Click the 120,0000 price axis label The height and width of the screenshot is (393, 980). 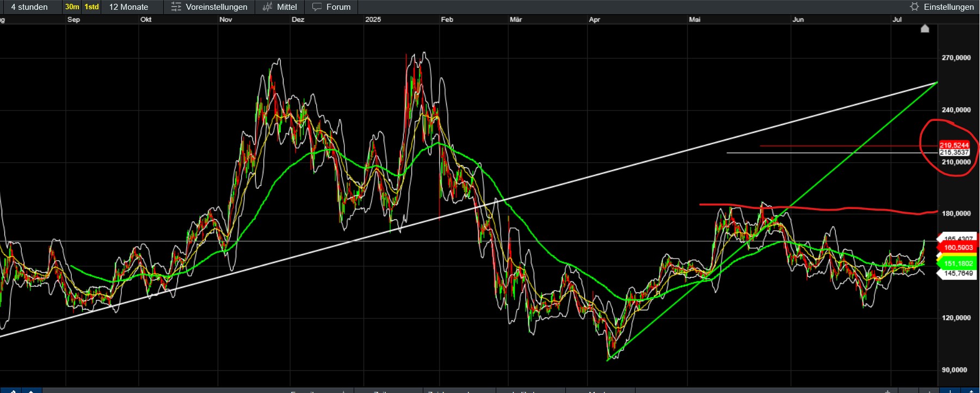point(957,318)
